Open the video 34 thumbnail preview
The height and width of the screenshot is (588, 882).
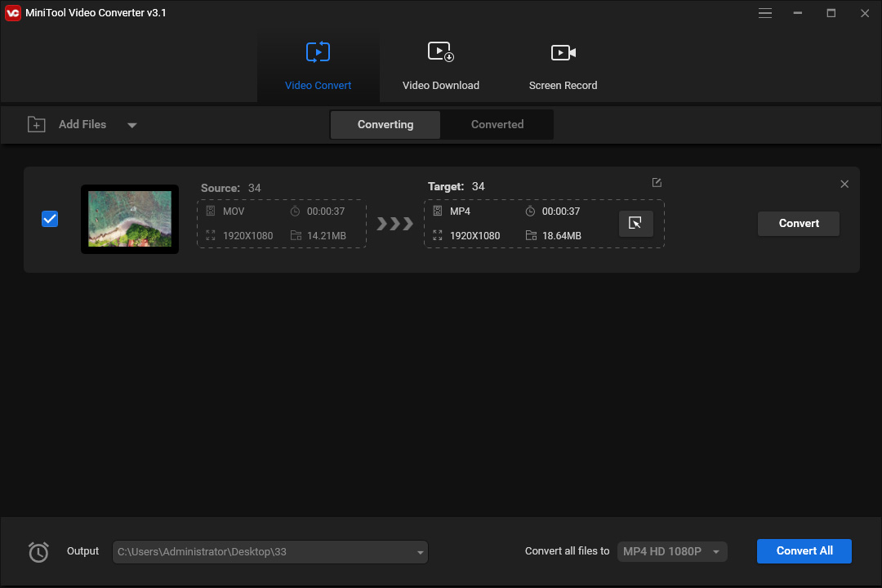tap(130, 219)
